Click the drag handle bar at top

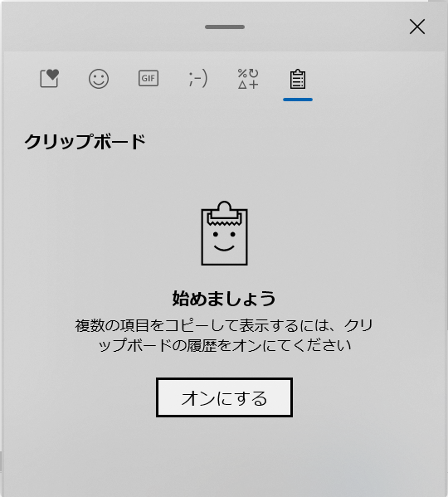tap(225, 27)
